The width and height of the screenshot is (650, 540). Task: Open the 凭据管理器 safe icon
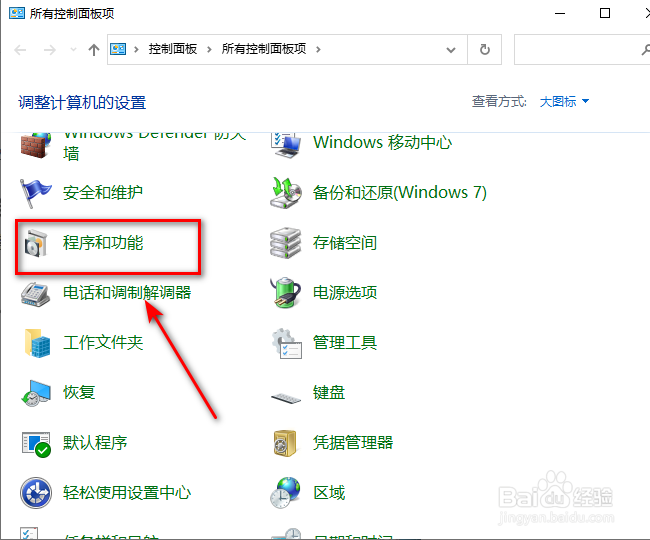coord(286,443)
